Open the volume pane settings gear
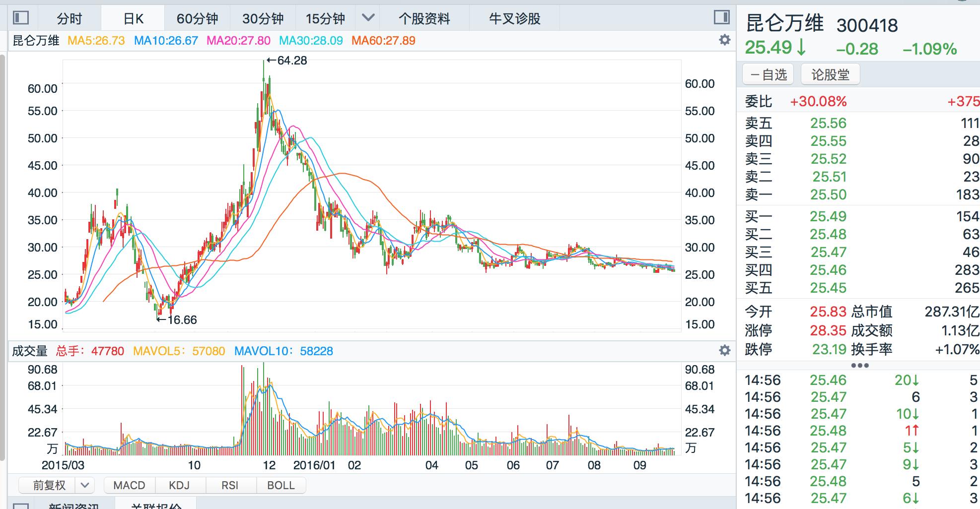Image resolution: width=980 pixels, height=509 pixels. coord(724,350)
